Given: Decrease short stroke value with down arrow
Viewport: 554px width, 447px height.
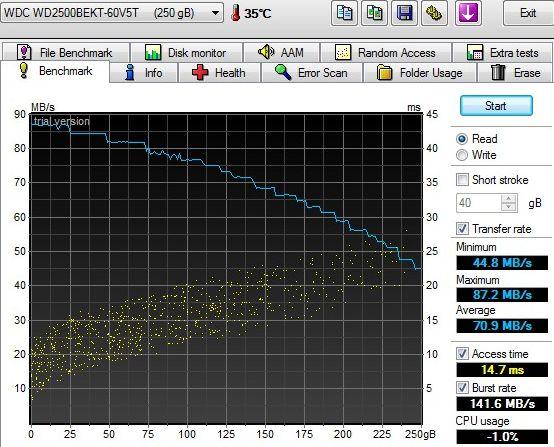Looking at the screenshot, I should pos(509,207).
